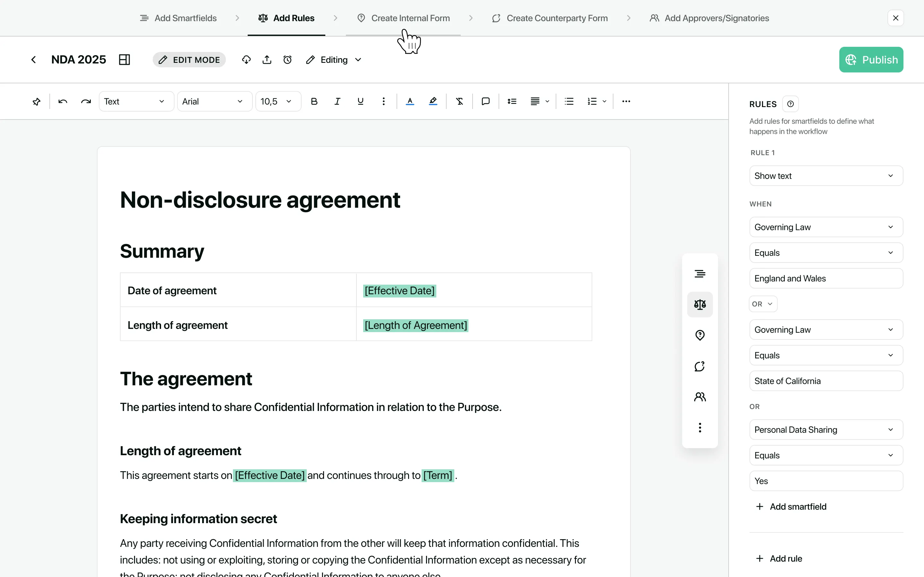Toggle italic formatting
This screenshot has width=924, height=577.
coord(337,102)
